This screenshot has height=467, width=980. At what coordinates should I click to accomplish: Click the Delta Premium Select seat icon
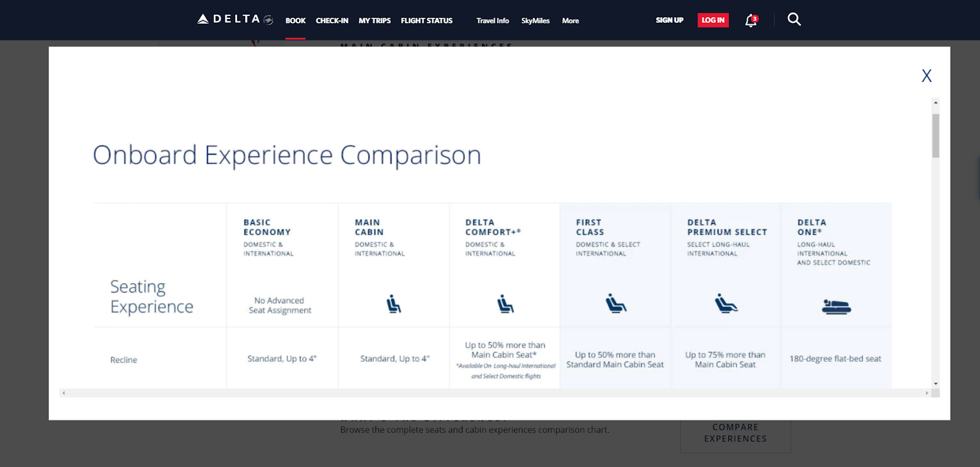(x=726, y=304)
